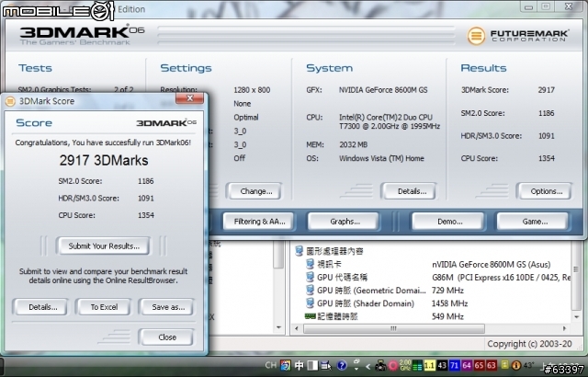
Task: Launch the Demo... button
Action: tap(449, 222)
